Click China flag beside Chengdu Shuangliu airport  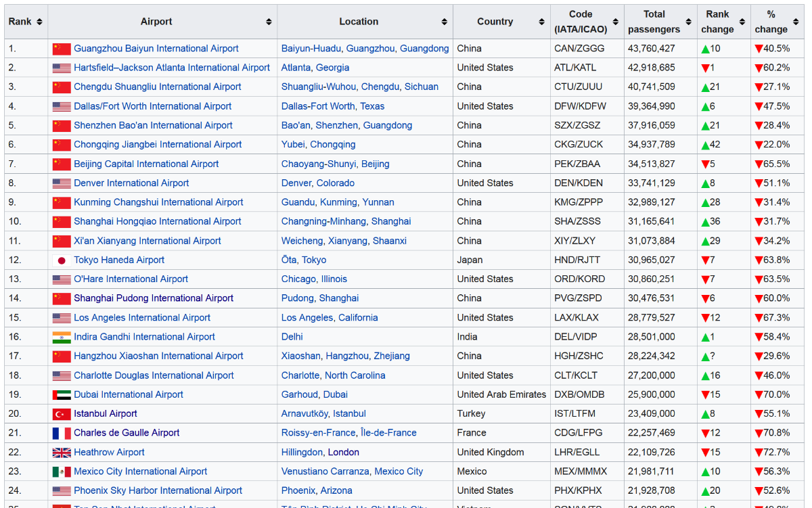(62, 87)
